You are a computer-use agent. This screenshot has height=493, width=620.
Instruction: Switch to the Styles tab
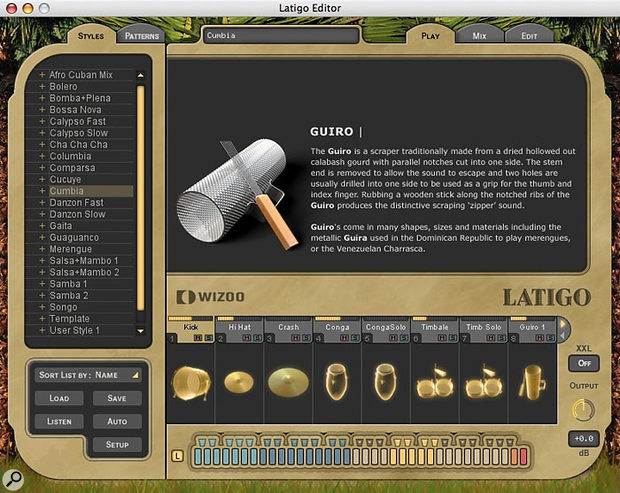click(x=91, y=36)
